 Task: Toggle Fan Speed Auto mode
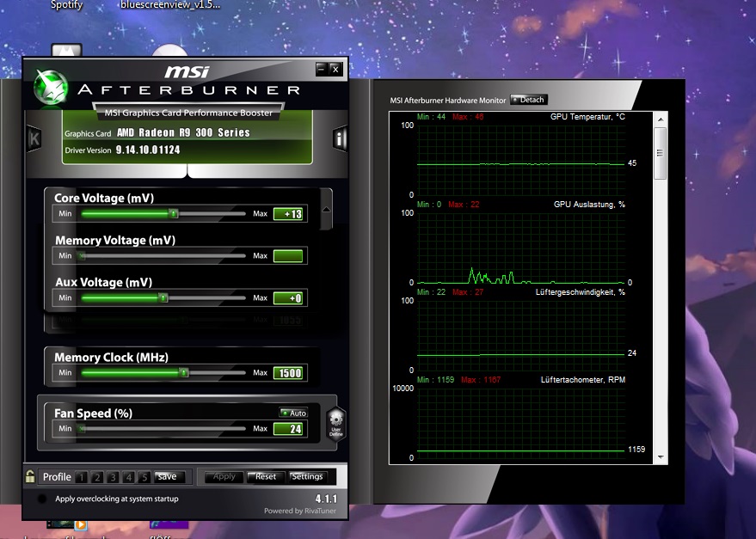coord(293,413)
